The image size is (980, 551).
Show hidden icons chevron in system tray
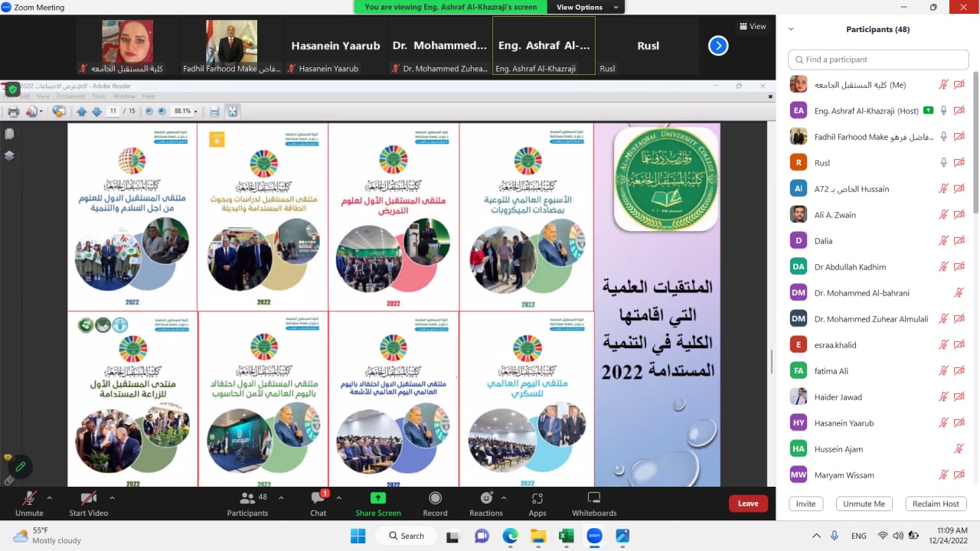[x=816, y=536]
